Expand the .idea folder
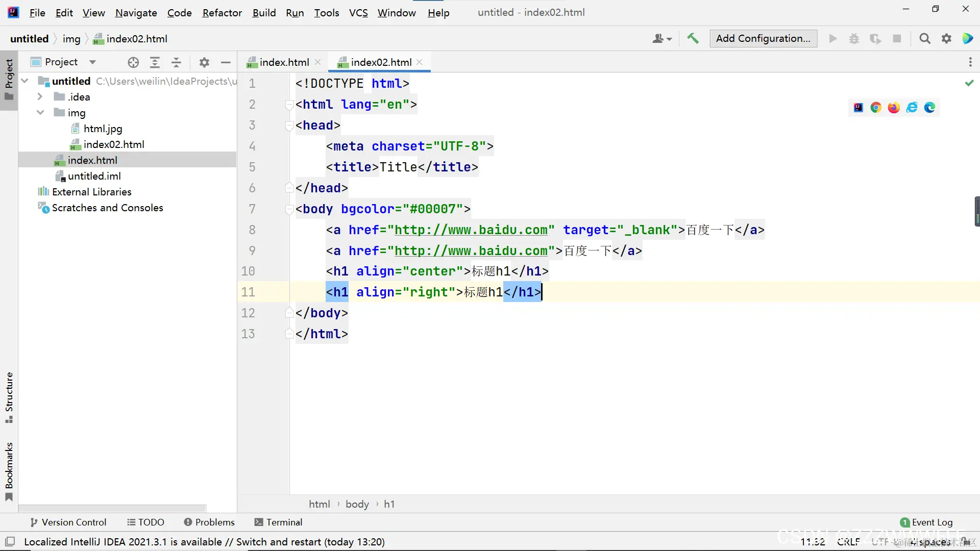 40,97
